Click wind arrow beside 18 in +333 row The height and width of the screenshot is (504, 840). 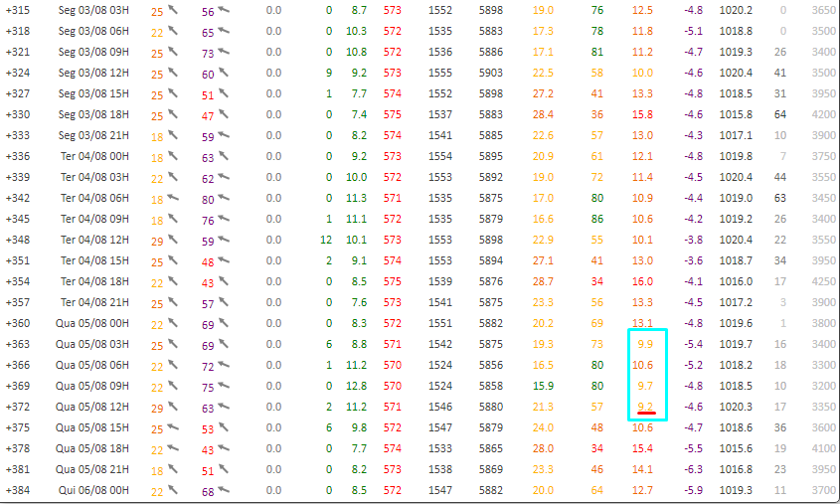click(173, 136)
